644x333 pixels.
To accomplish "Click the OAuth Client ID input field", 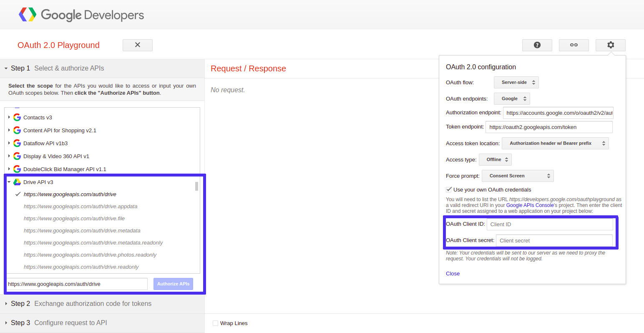I will pos(550,224).
